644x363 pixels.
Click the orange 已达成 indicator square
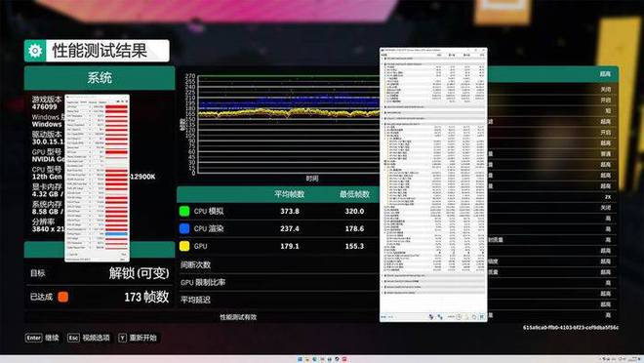pyautogui.click(x=62, y=297)
